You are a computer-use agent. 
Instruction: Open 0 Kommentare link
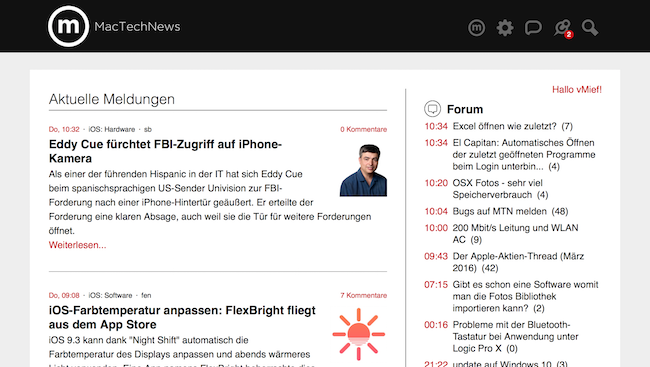[364, 129]
